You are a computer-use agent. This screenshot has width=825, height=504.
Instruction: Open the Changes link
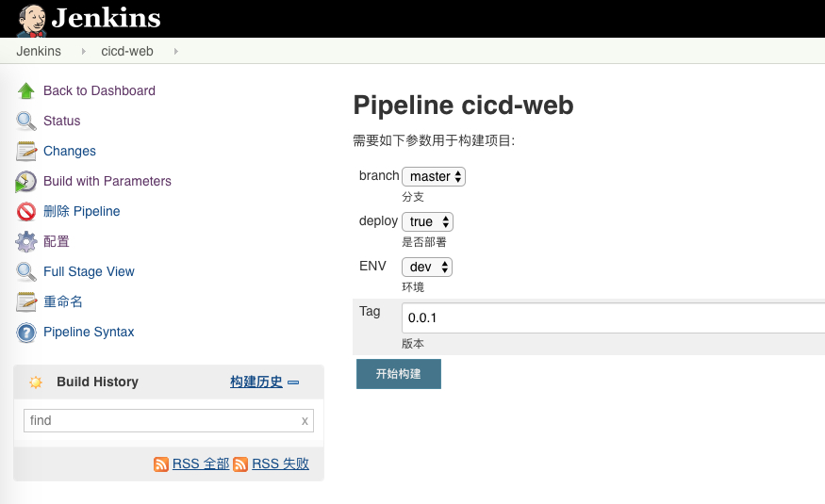click(70, 151)
